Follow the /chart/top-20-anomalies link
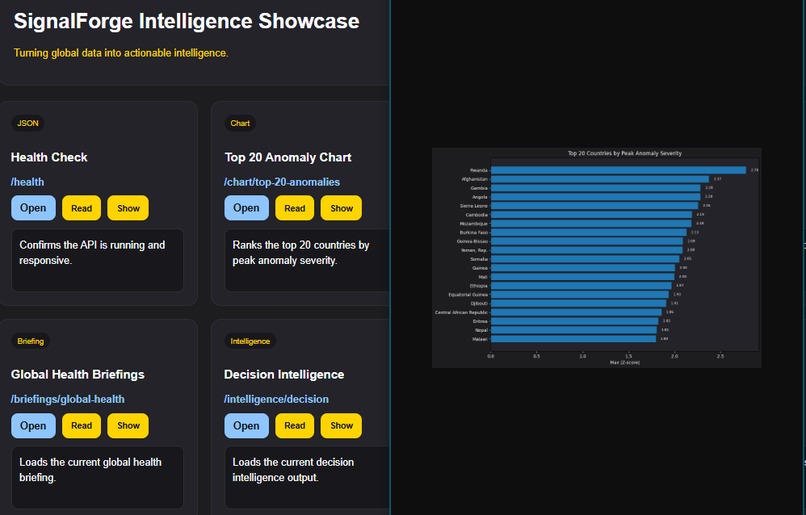 coord(282,182)
